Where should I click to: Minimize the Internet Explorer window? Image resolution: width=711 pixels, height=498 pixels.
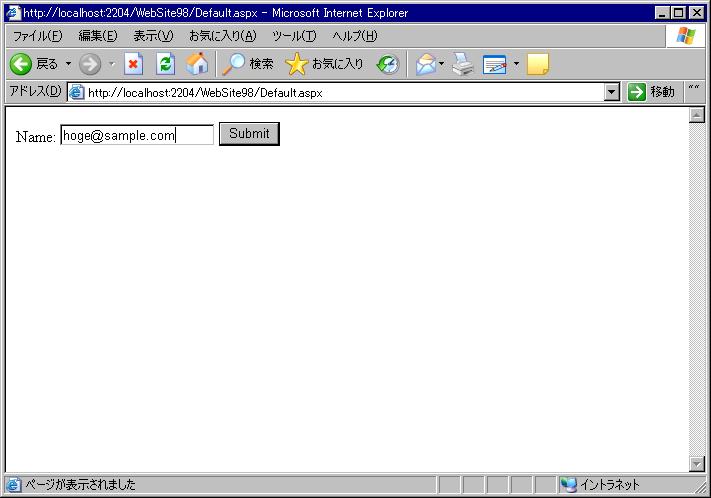click(662, 13)
